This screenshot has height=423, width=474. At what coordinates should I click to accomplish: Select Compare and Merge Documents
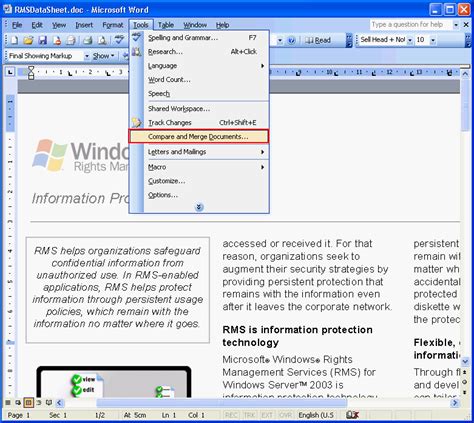pos(199,137)
